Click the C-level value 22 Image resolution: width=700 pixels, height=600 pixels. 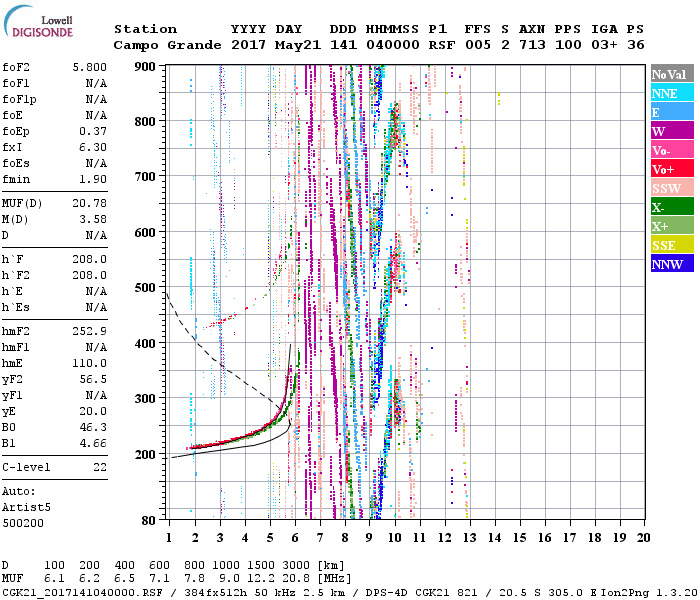coord(100,468)
